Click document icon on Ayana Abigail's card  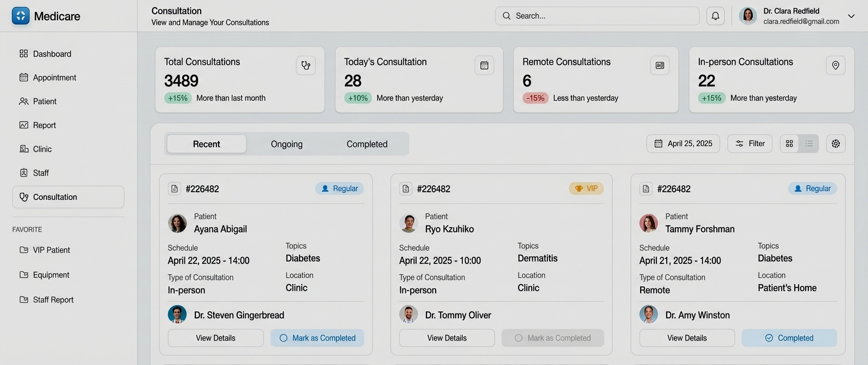175,189
